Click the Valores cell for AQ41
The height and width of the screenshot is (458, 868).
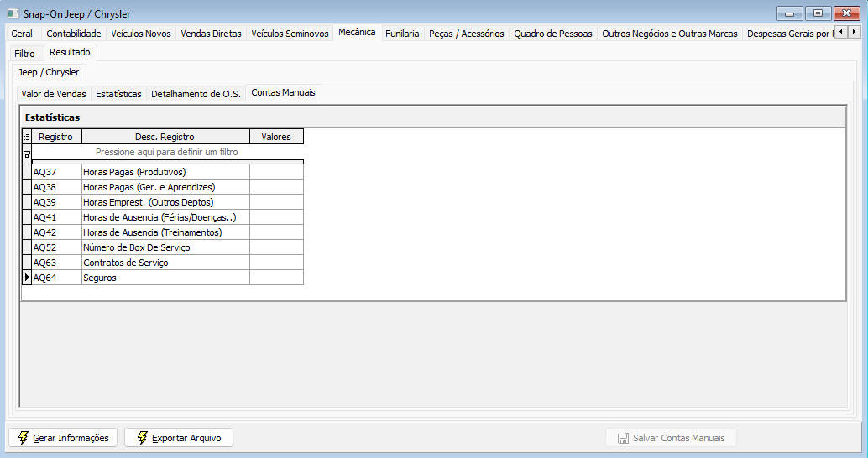[276, 217]
